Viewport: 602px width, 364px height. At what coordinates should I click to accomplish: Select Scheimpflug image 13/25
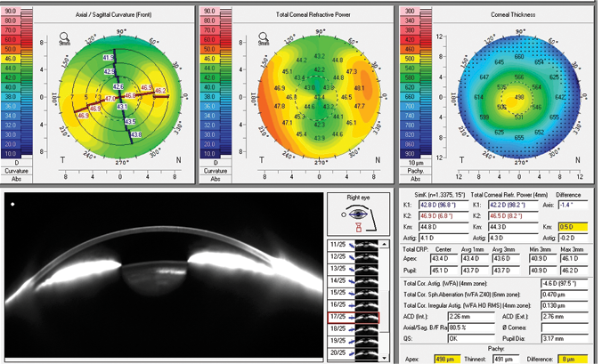pyautogui.click(x=354, y=269)
